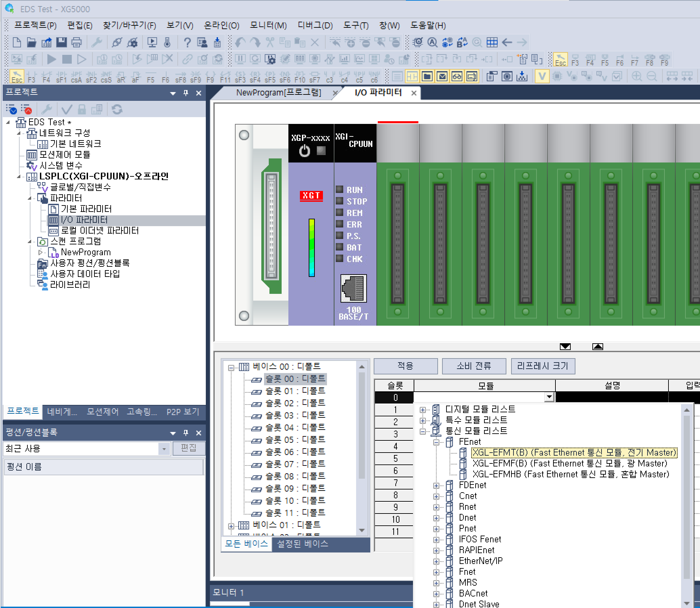Create a new project
The image size is (700, 608).
[16, 42]
